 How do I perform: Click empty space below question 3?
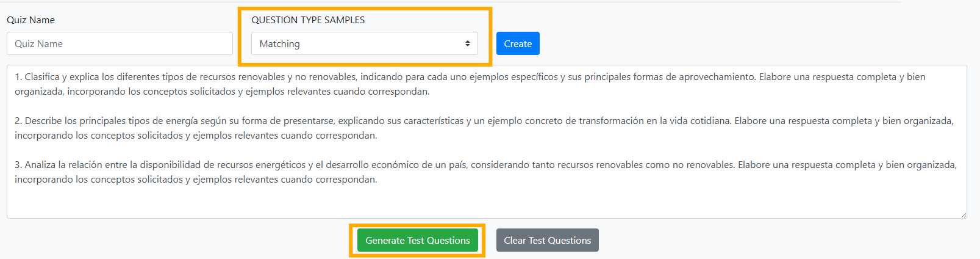coord(486,202)
